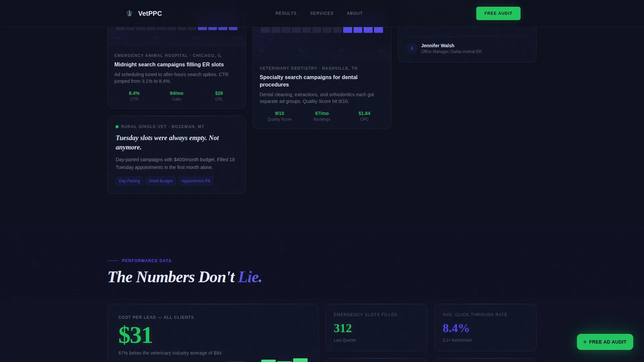Click the green status dot on Bozeman card

[117, 127]
